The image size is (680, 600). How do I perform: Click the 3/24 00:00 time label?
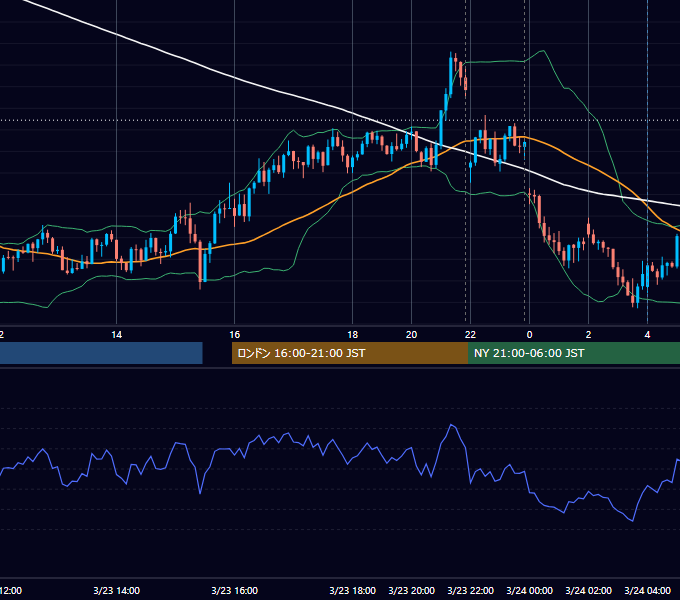(530, 590)
